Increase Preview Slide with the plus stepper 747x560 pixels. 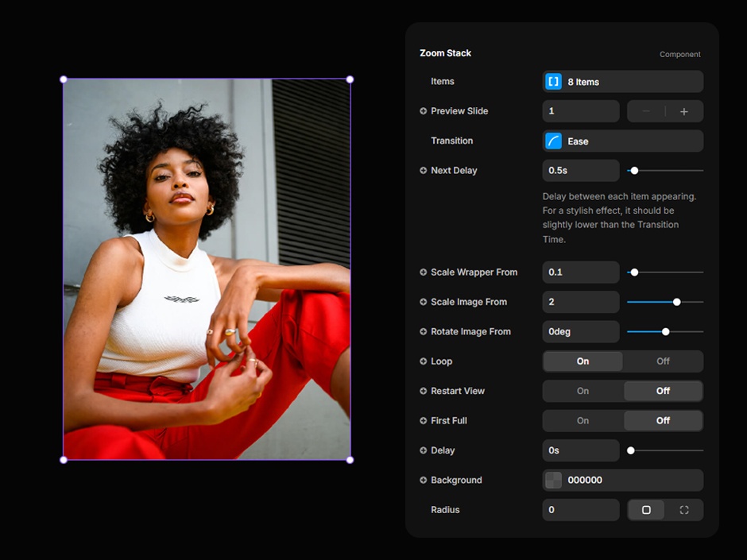pyautogui.click(x=684, y=111)
